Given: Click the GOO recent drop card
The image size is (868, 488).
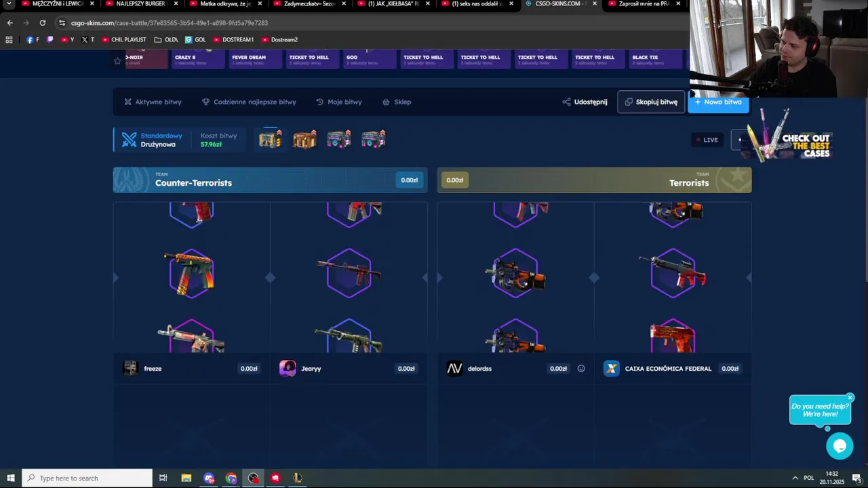Looking at the screenshot, I should (369, 60).
